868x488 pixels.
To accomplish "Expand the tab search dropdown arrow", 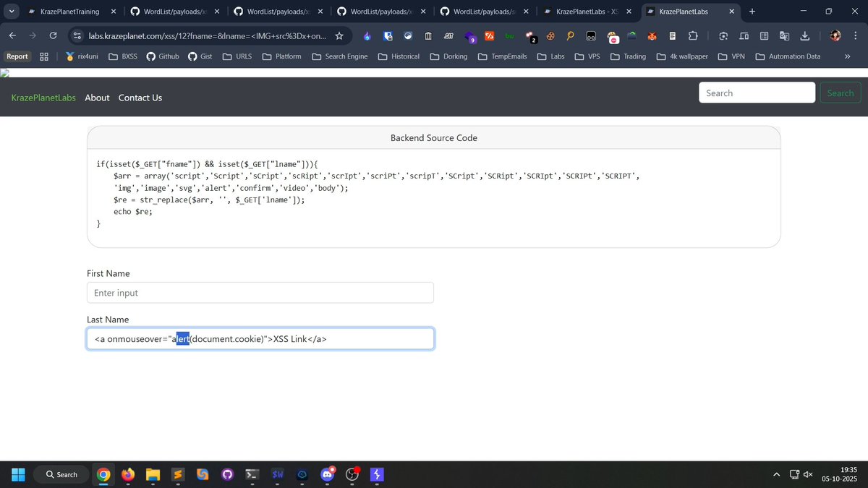I will pyautogui.click(x=12, y=12).
